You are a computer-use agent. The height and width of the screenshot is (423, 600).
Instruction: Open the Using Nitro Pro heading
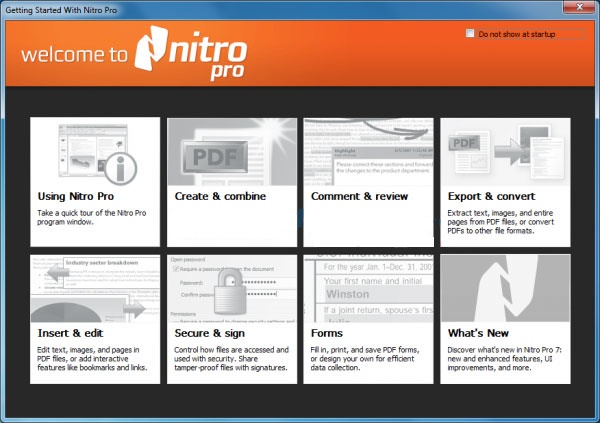point(76,196)
